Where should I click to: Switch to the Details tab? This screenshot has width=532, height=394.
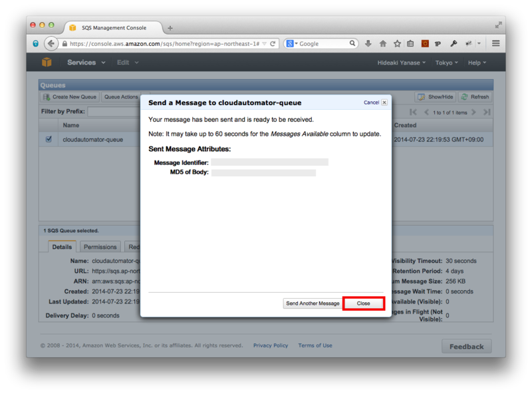(x=62, y=247)
